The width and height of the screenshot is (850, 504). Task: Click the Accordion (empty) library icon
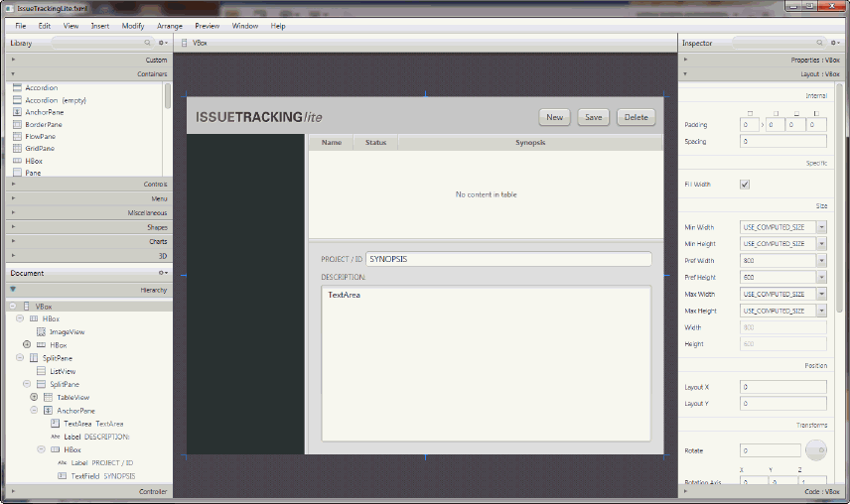[17, 100]
